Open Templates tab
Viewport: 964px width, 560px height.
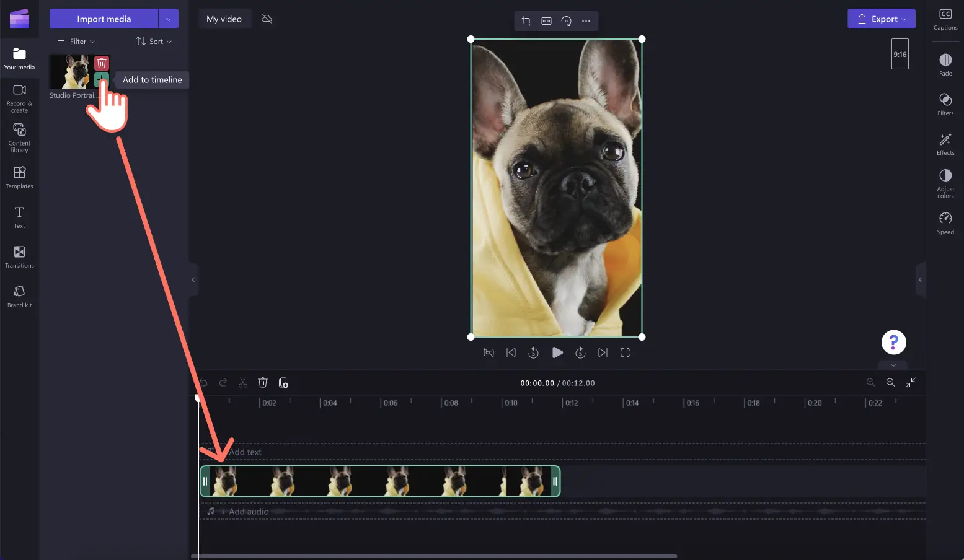[19, 177]
